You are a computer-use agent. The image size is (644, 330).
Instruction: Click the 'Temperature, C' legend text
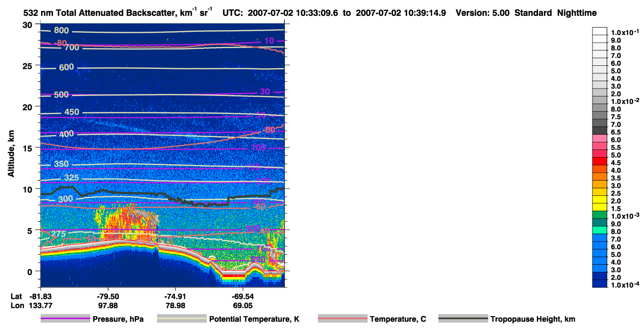pyautogui.click(x=398, y=320)
